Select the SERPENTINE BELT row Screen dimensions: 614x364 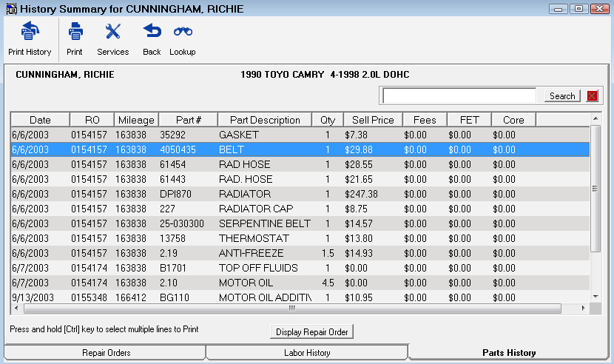pyautogui.click(x=300, y=223)
